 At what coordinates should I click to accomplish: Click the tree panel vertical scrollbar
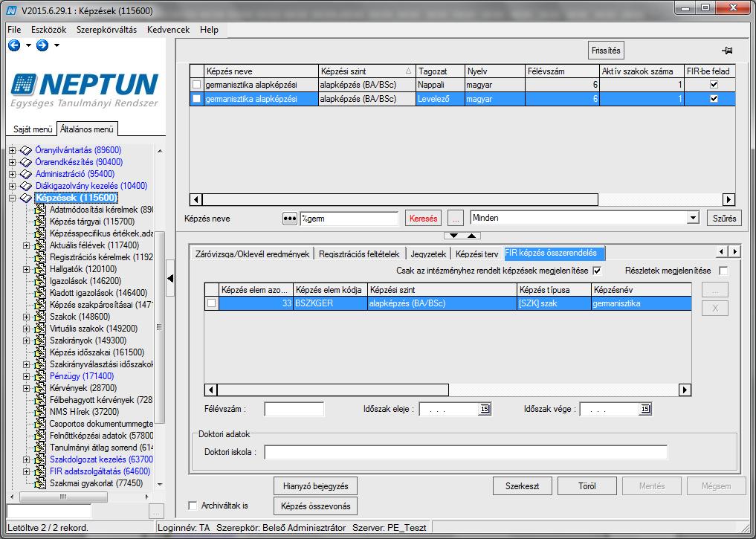160,317
